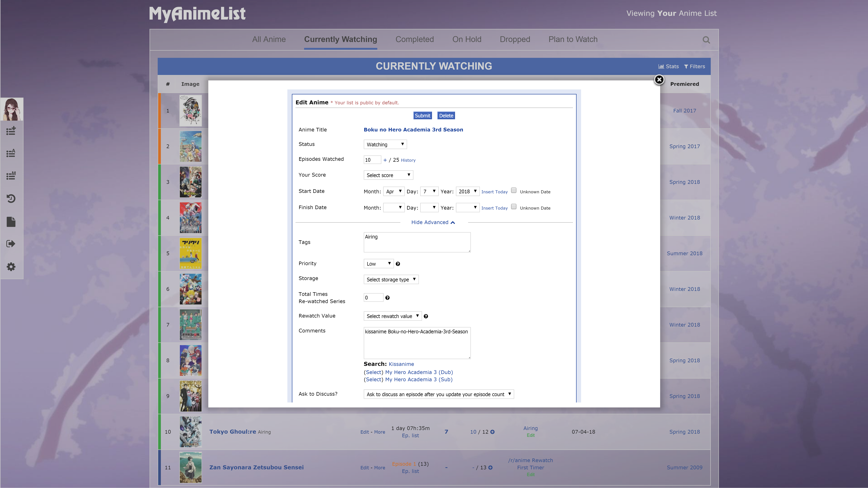Click the quick add list icon
The image size is (868, 488).
tap(11, 131)
